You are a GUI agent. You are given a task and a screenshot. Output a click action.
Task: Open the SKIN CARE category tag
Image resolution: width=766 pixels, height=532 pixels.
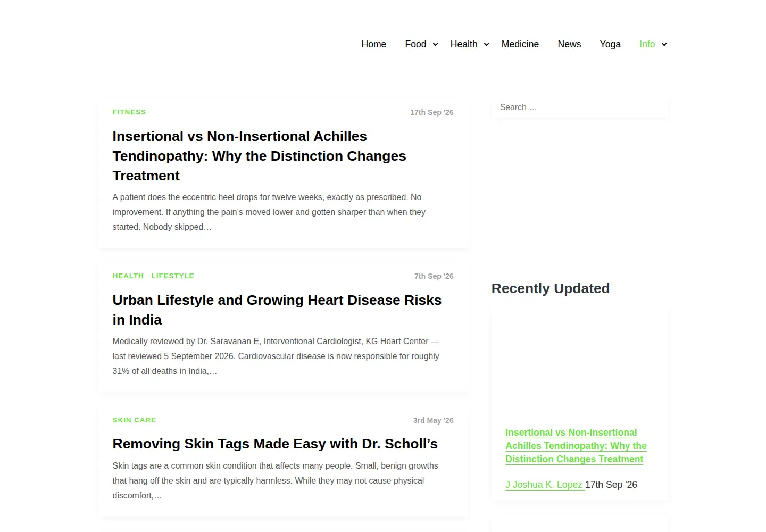pyautogui.click(x=135, y=420)
